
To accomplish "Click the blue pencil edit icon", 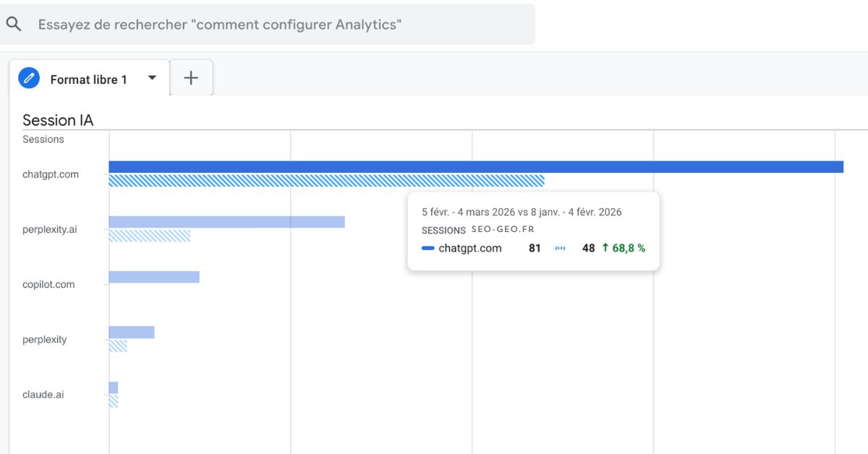I will tap(29, 78).
